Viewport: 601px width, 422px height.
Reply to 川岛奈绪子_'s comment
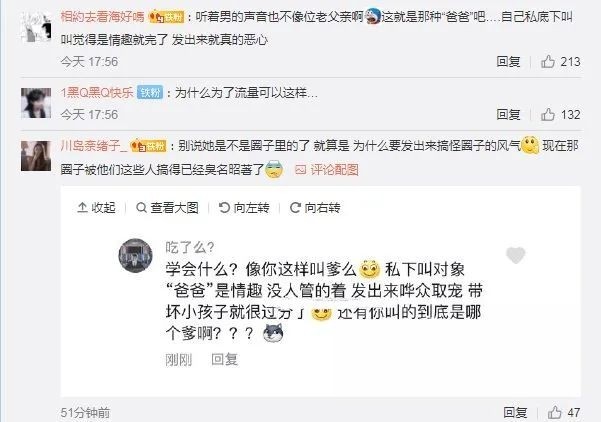515,412
